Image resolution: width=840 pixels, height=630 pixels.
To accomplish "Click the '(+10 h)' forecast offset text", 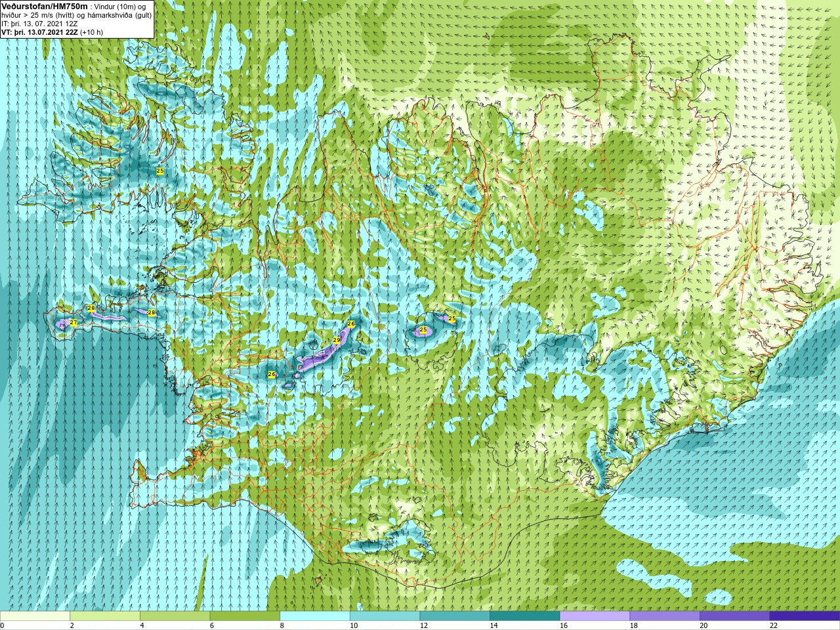I will (91, 32).
